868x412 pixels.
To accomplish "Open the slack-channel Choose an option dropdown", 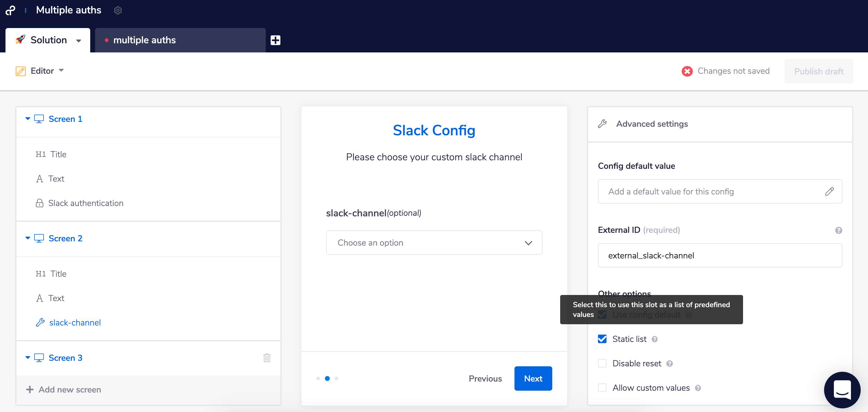I will 434,243.
